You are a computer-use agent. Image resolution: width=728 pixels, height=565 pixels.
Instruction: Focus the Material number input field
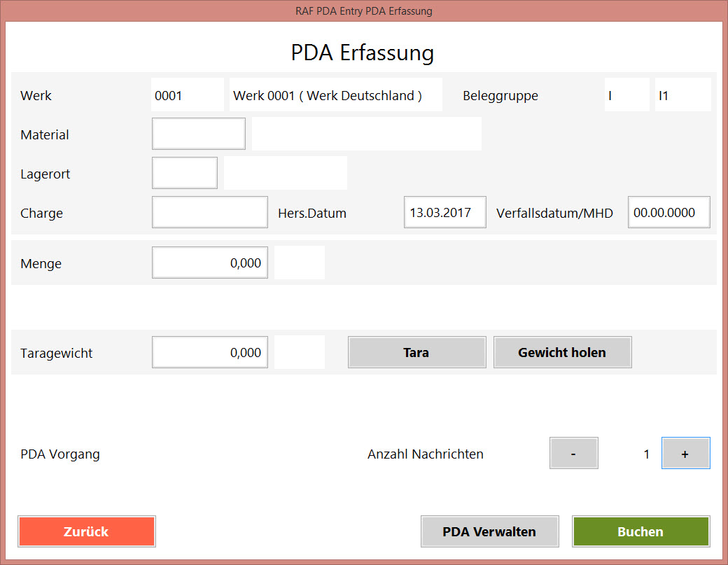click(x=199, y=134)
